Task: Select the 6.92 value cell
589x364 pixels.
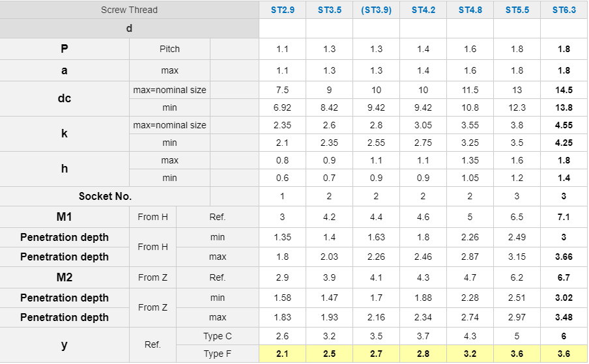Action: 282,107
